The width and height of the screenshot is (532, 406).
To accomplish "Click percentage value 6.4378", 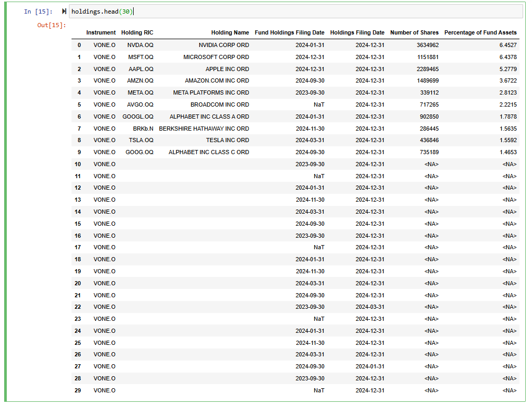I will (508, 57).
